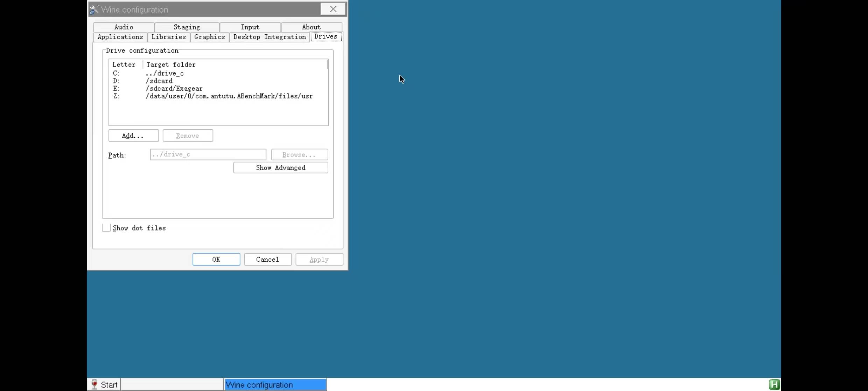Close the Wine configuration window

tap(333, 9)
